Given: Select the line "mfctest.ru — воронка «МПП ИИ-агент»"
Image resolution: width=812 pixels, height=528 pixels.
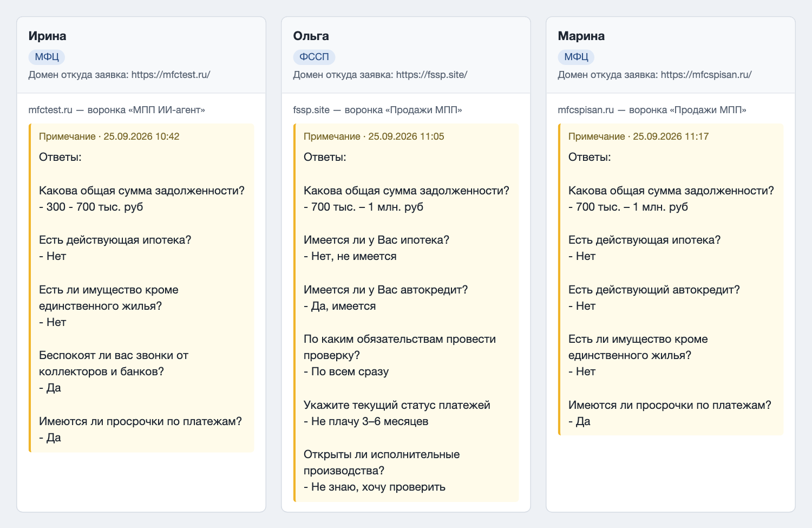Looking at the screenshot, I should click(x=117, y=110).
